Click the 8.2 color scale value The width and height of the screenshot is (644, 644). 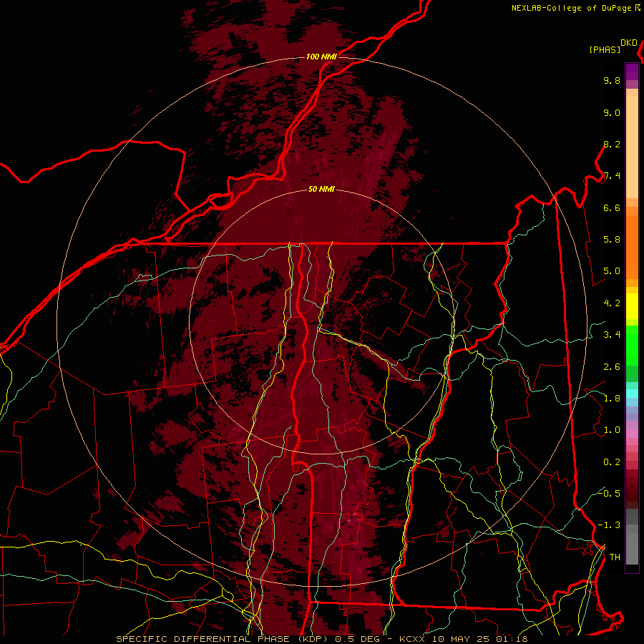[612, 144]
